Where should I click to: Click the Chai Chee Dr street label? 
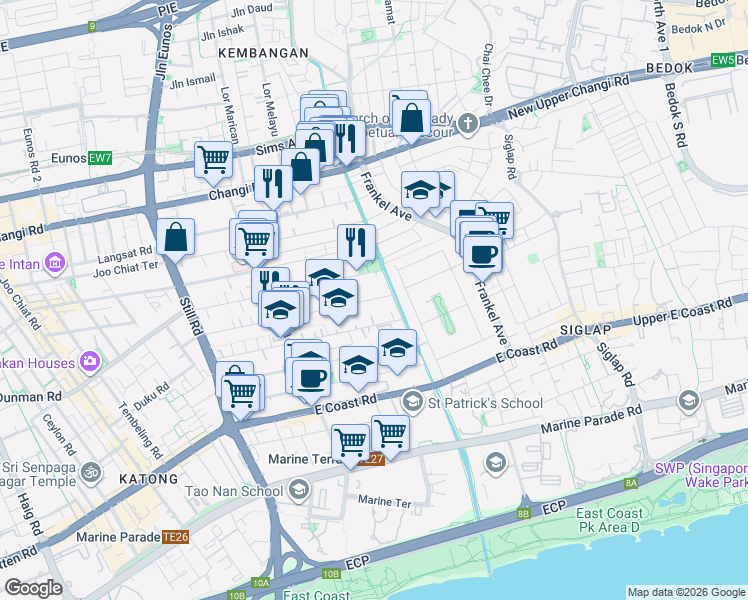[x=488, y=75]
